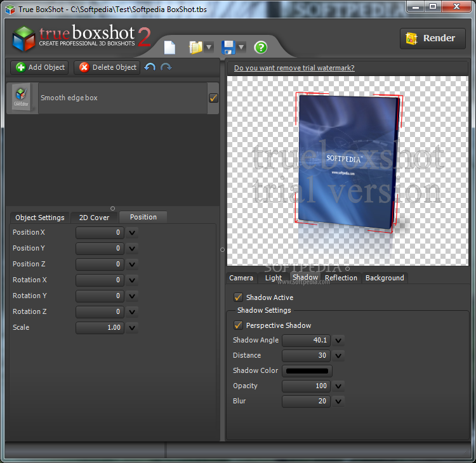Screen dimensions: 476x463
Task: Switch to 2D Cover tab
Action: (x=94, y=218)
